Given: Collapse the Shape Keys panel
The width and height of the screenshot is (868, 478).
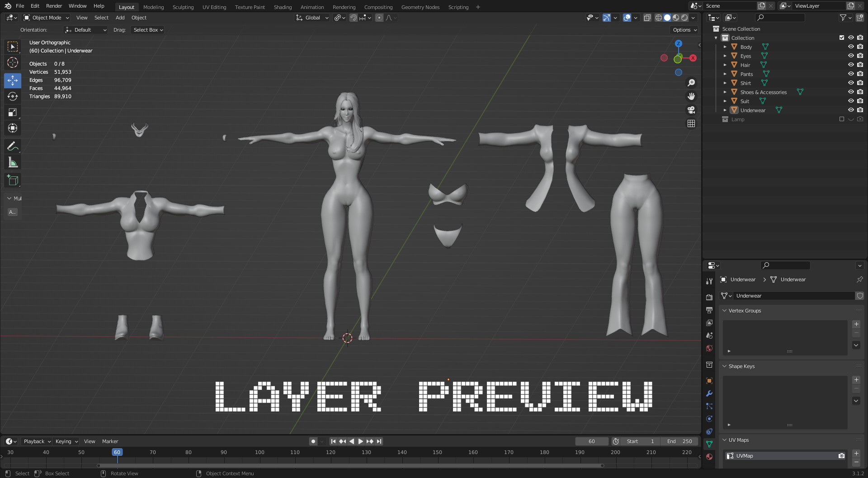Looking at the screenshot, I should [725, 366].
